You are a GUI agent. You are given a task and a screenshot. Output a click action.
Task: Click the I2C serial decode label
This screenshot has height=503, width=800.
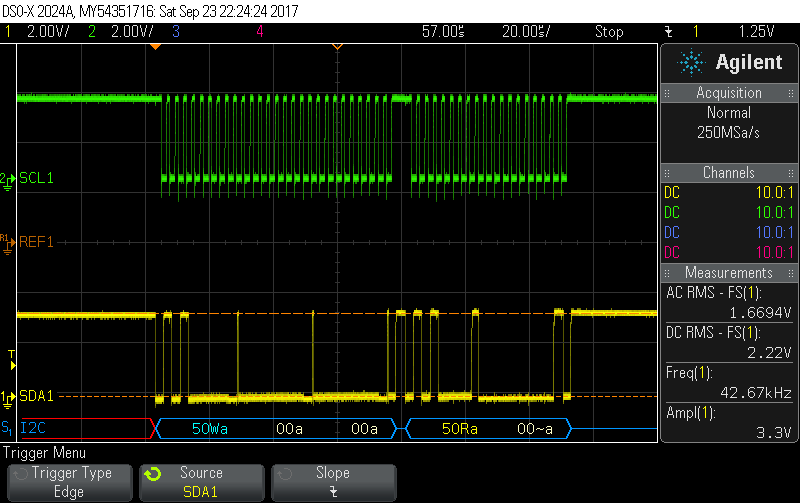pyautogui.click(x=33, y=428)
